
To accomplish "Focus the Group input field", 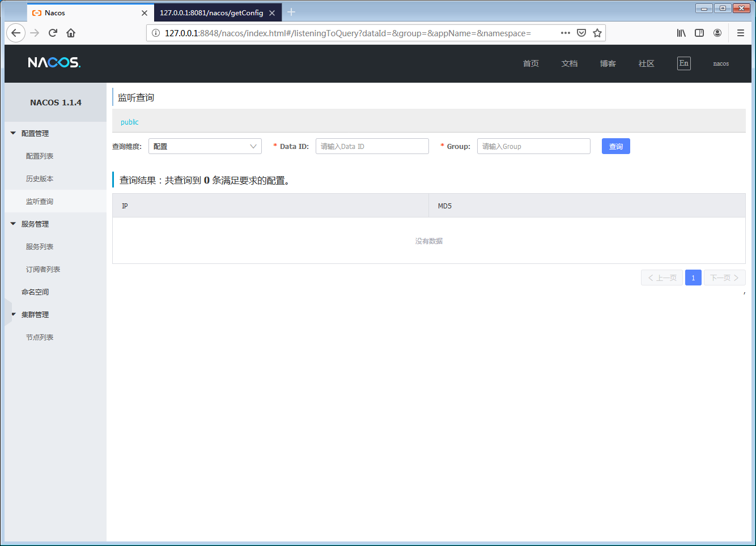I will [x=534, y=146].
